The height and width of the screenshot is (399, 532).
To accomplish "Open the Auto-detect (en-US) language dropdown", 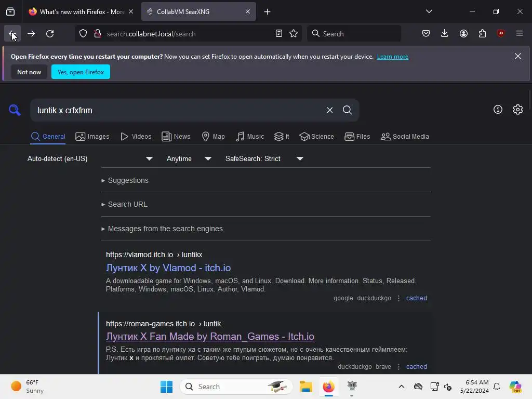I will tap(90, 159).
